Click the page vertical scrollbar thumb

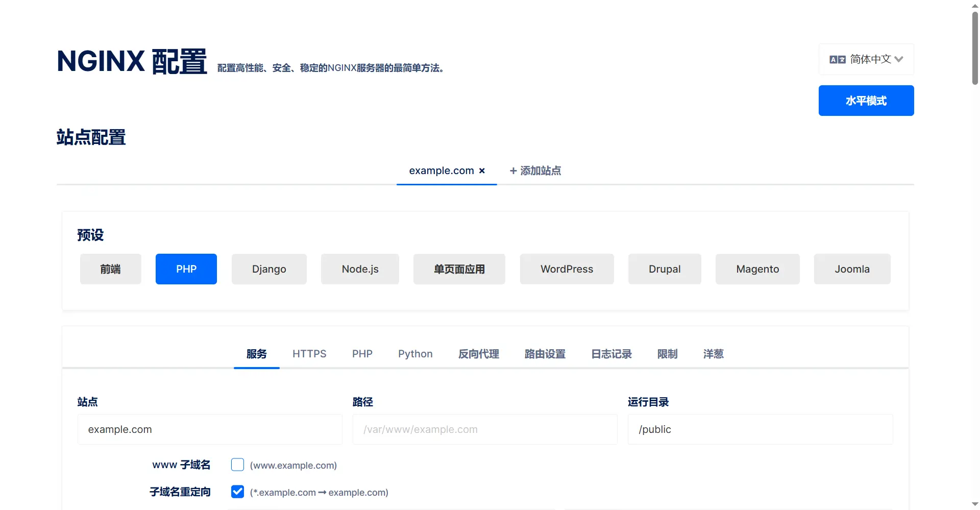pos(975,48)
